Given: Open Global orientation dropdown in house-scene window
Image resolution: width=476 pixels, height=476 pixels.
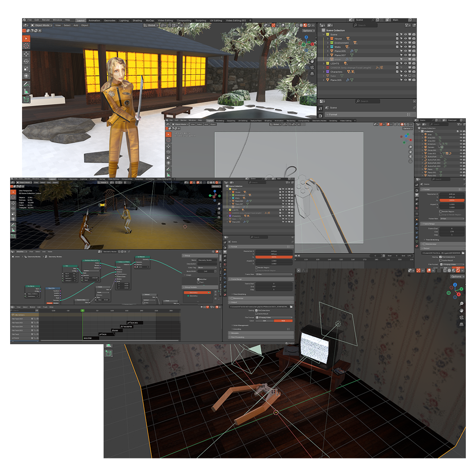Looking at the screenshot, I should pyautogui.click(x=152, y=25).
